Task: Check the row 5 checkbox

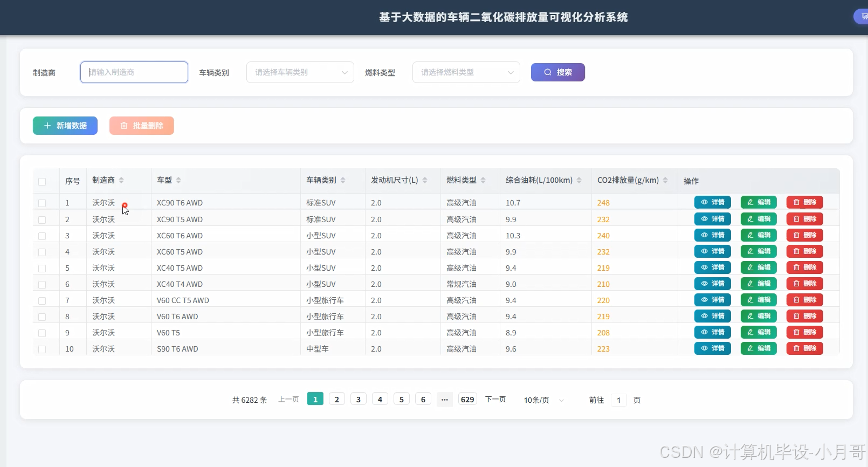Action: [42, 269]
